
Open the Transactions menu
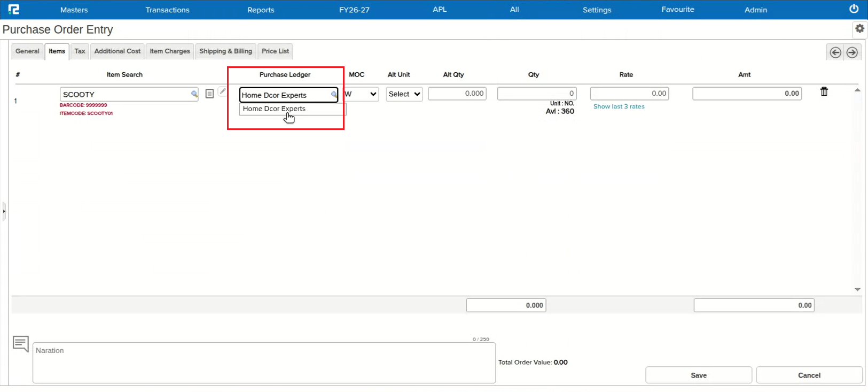click(167, 10)
